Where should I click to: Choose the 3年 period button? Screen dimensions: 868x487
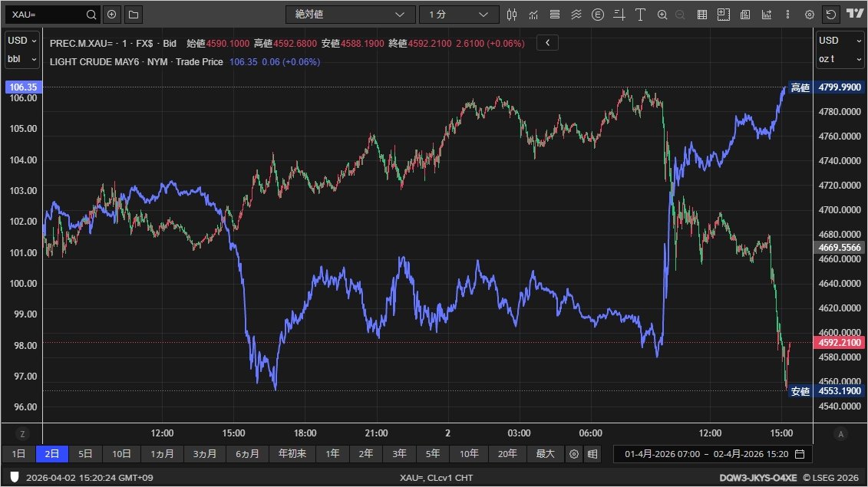pos(400,454)
